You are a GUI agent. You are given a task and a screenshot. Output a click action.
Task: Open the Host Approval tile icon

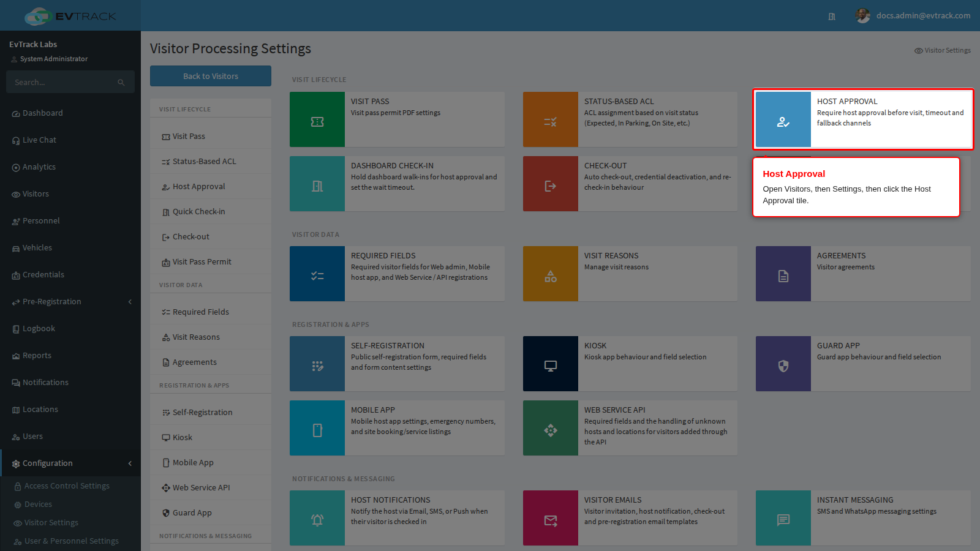pyautogui.click(x=783, y=119)
